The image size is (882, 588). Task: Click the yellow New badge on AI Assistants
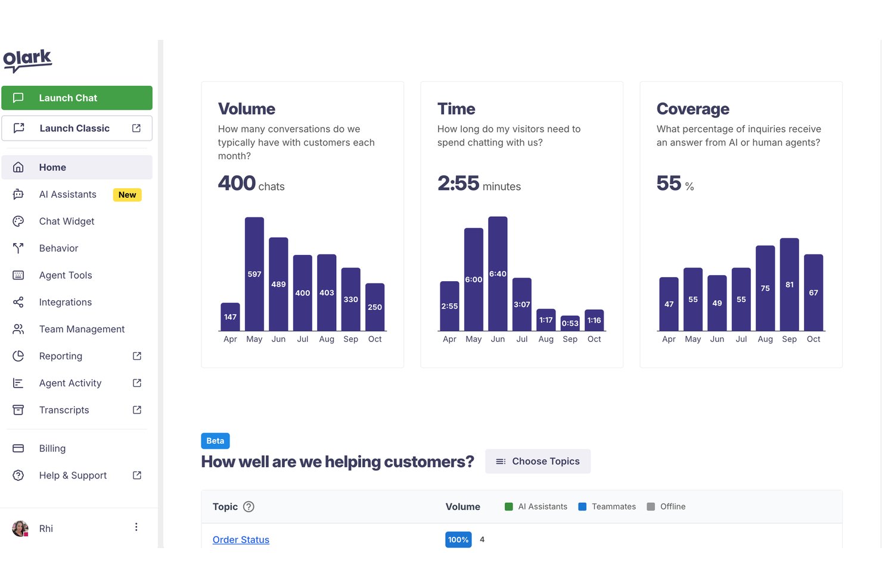click(127, 195)
